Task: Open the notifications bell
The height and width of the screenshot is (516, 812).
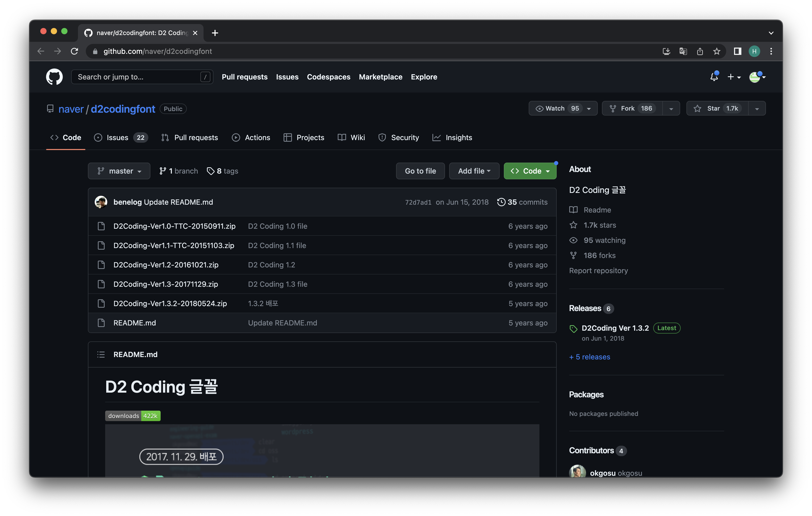Action: click(714, 77)
